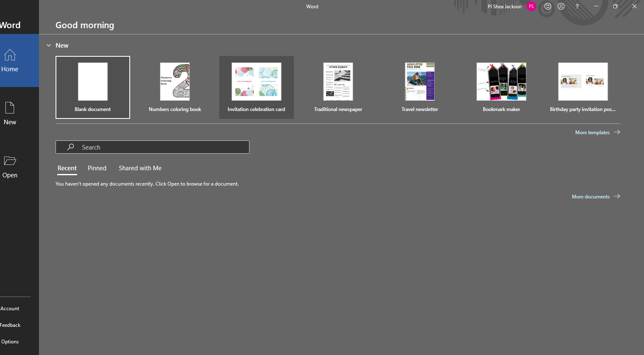Viewport: 644px width, 355px height.
Task: Open Help with the question mark icon
Action: pyautogui.click(x=577, y=6)
